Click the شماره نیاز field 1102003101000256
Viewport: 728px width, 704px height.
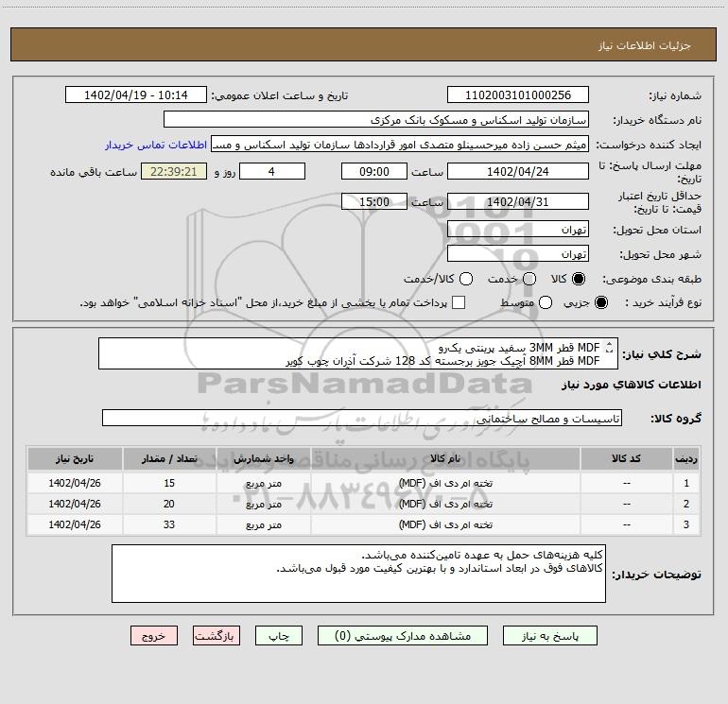point(518,94)
